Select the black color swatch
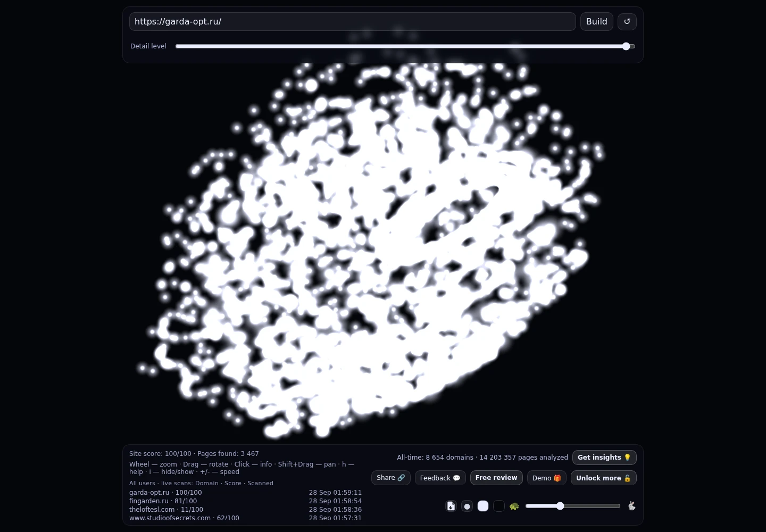The width and height of the screenshot is (766, 532). coord(499,506)
